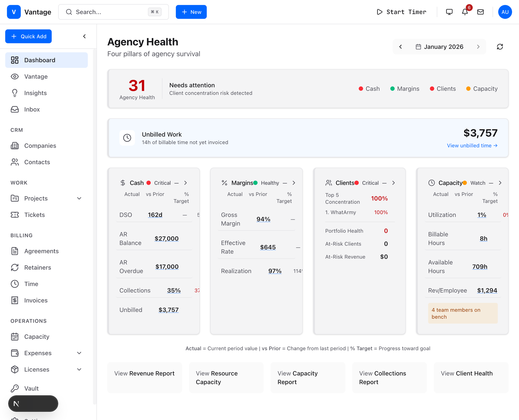Screen dimensions: 519x420
Task: Select Invoices in Billing section
Action: tap(36, 300)
